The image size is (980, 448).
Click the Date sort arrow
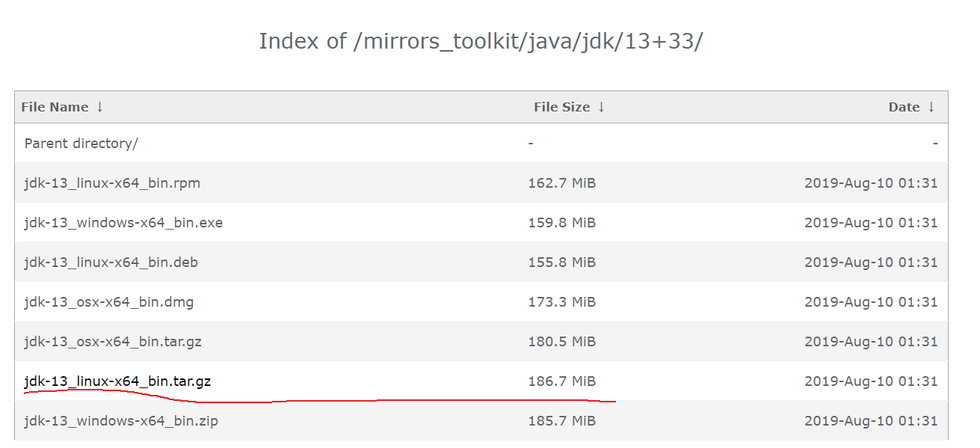point(931,107)
